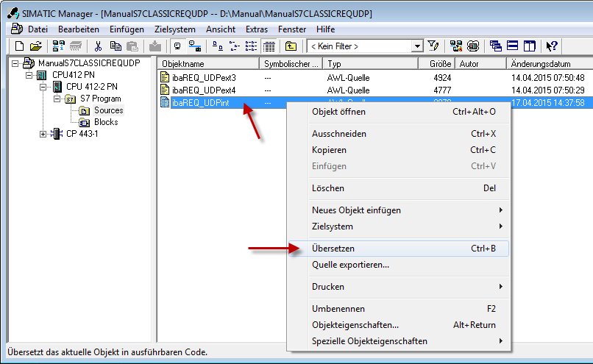Viewport: 593px width, 364px height.
Task: Click the memory card toolbar icon
Action: click(76, 46)
